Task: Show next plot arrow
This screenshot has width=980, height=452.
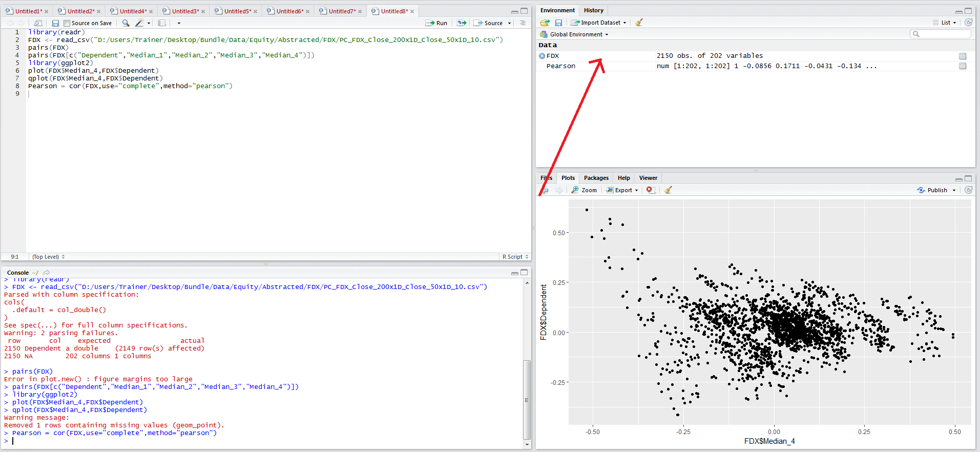Action: [x=558, y=190]
